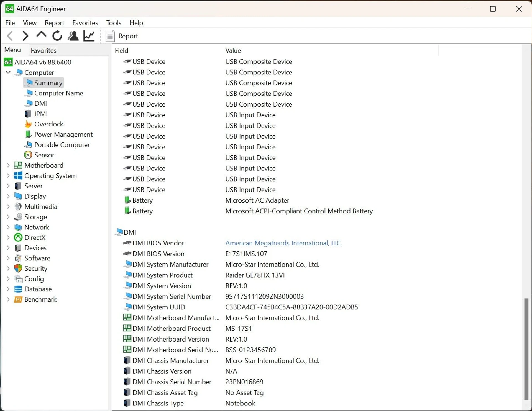This screenshot has height=411, width=532.
Task: Open the Power Management battery icon
Action: point(28,134)
